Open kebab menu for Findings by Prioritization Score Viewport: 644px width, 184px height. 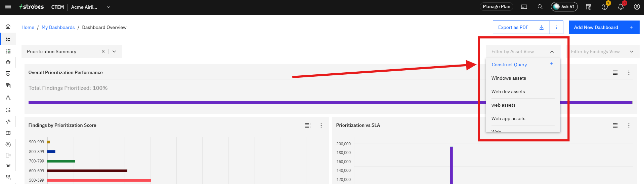(x=321, y=125)
